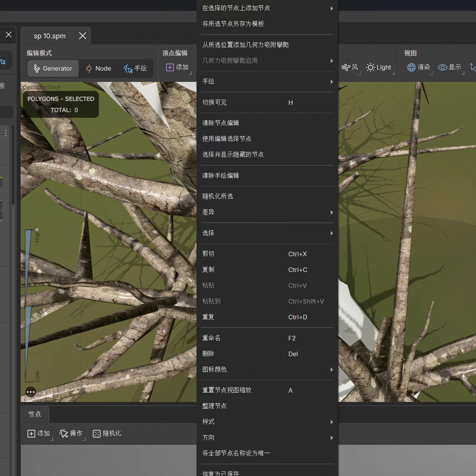
Task: Choose 重复 Ctrl+D
Action: 268,317
